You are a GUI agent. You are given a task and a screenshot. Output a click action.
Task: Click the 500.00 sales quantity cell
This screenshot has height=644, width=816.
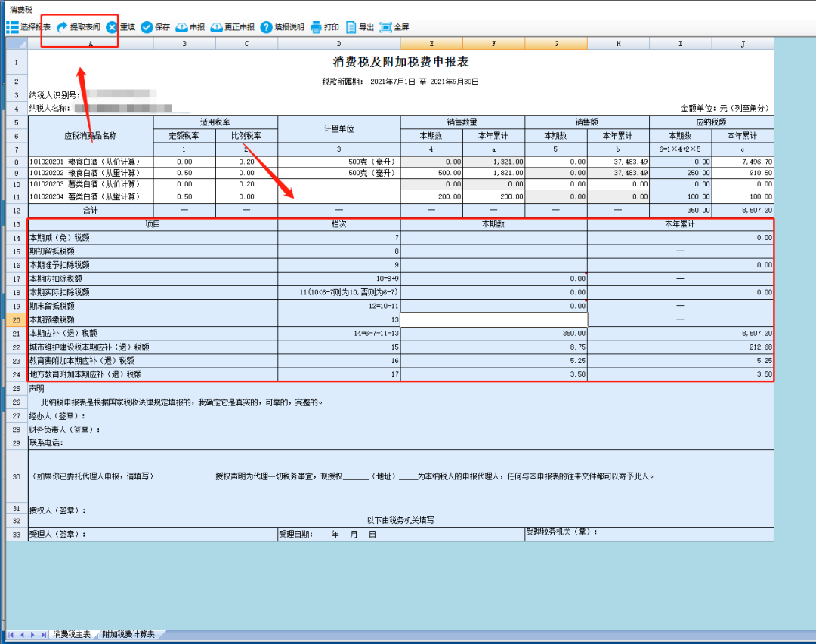click(431, 173)
